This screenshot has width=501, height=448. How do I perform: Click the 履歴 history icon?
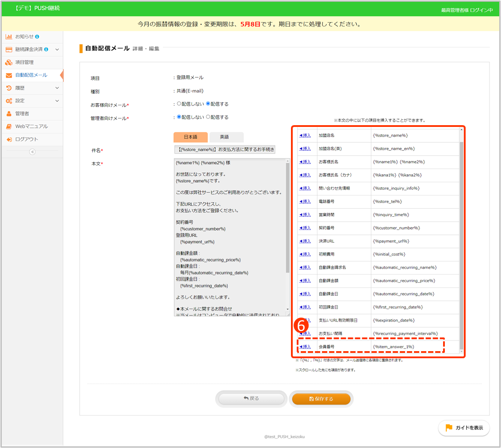9,88
